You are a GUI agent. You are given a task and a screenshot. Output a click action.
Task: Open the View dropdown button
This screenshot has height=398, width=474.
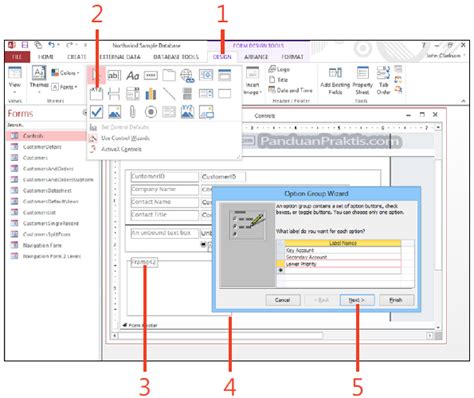(14, 88)
